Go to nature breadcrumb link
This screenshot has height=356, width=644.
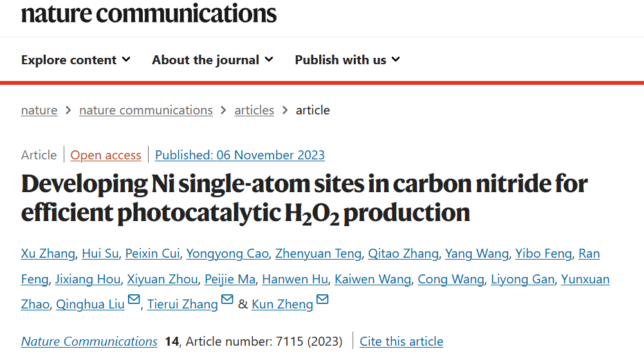pyautogui.click(x=39, y=110)
